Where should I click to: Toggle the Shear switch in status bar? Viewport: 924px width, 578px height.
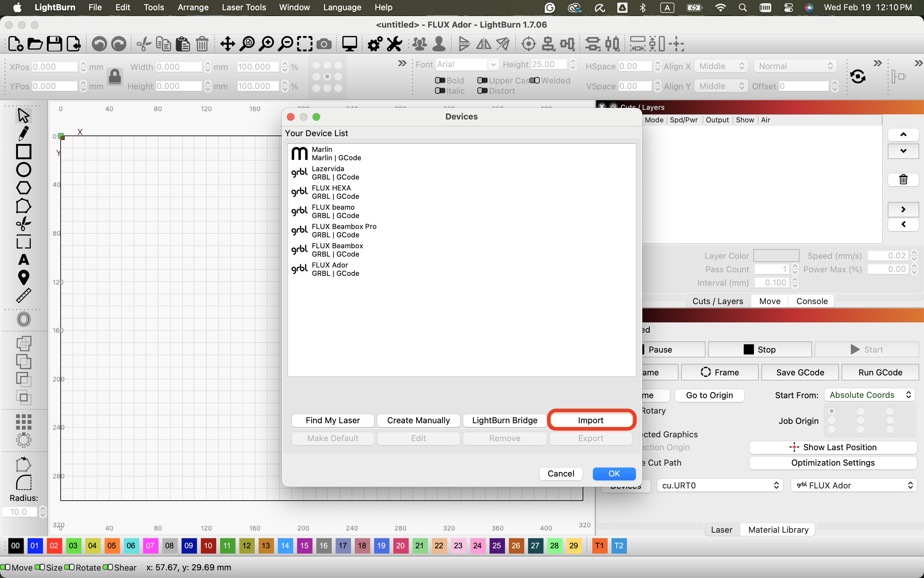point(108,567)
